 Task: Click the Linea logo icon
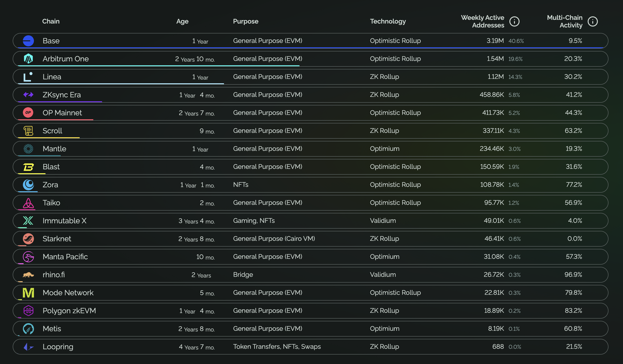point(28,77)
